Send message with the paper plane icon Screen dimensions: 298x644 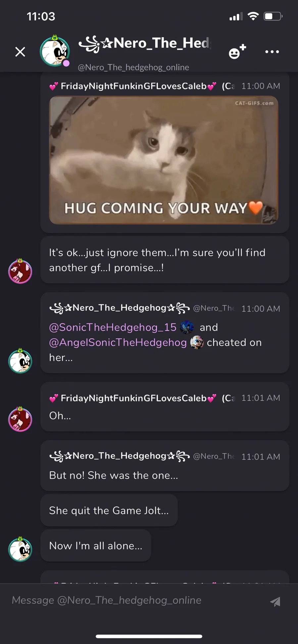(x=275, y=601)
